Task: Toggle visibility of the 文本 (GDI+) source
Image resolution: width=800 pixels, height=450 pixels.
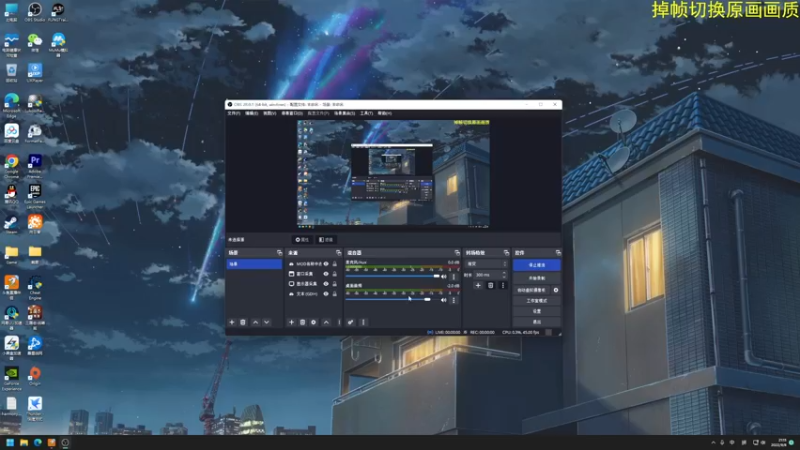Action: (326, 294)
